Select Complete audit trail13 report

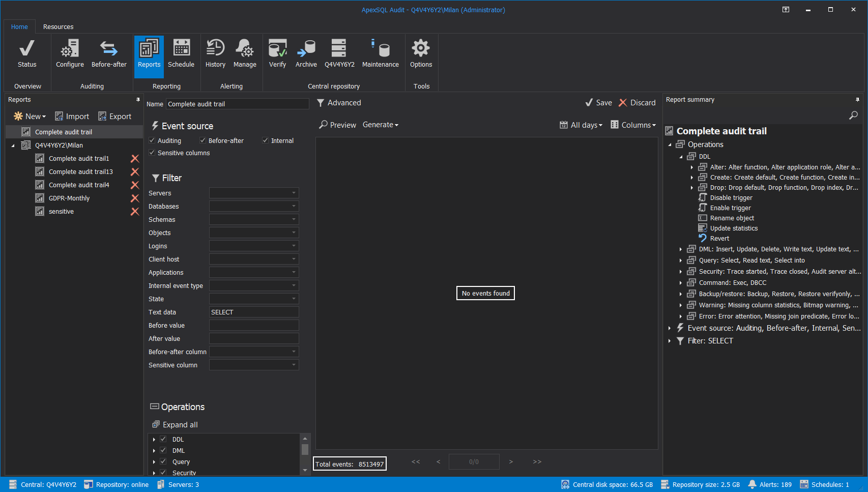click(x=81, y=172)
